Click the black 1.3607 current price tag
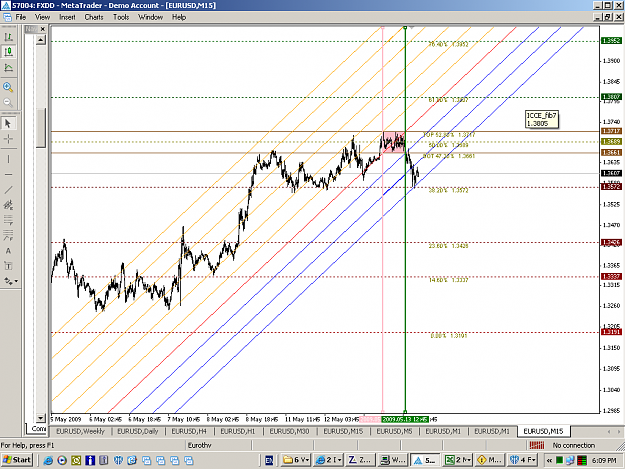 tap(611, 173)
